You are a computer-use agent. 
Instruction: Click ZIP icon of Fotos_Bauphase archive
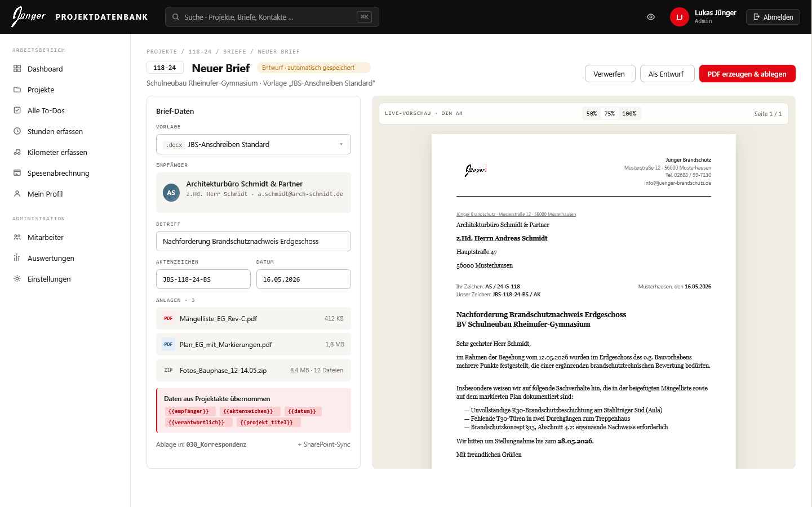[168, 370]
